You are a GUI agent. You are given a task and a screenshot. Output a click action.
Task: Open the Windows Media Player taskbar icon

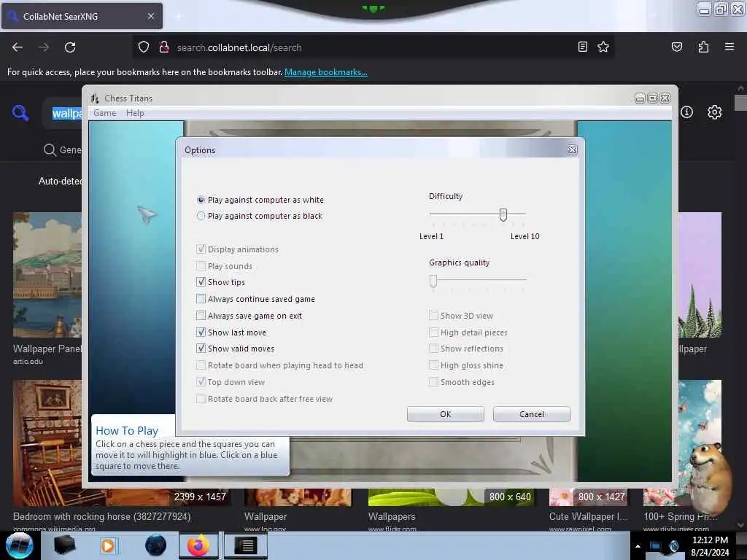pyautogui.click(x=108, y=545)
